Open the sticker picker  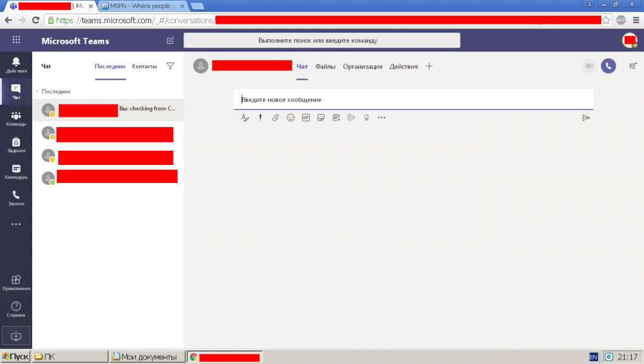(321, 117)
